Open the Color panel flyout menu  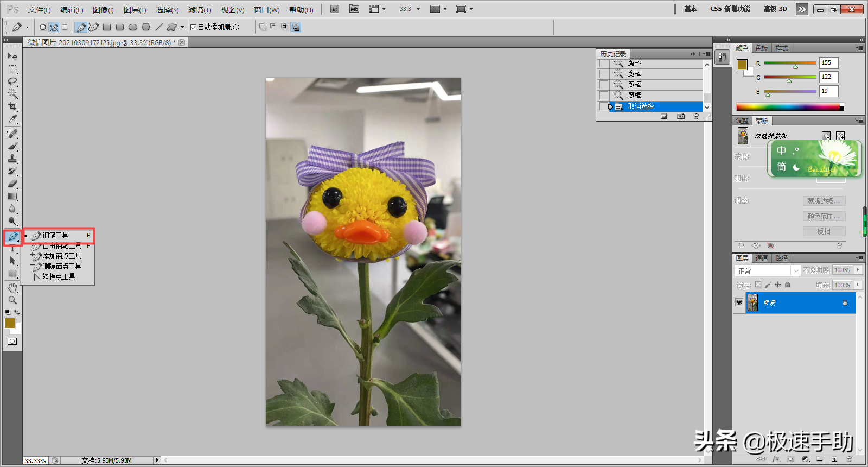tap(859, 48)
